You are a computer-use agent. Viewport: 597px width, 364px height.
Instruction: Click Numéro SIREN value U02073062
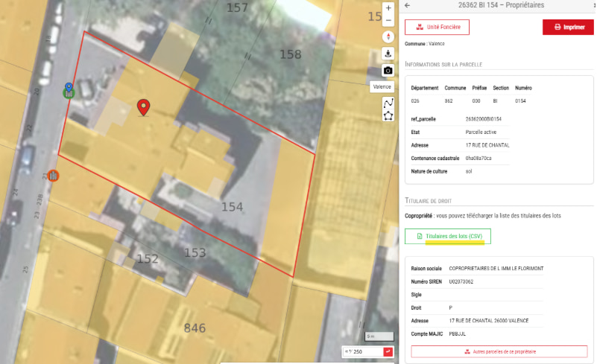coord(461,282)
